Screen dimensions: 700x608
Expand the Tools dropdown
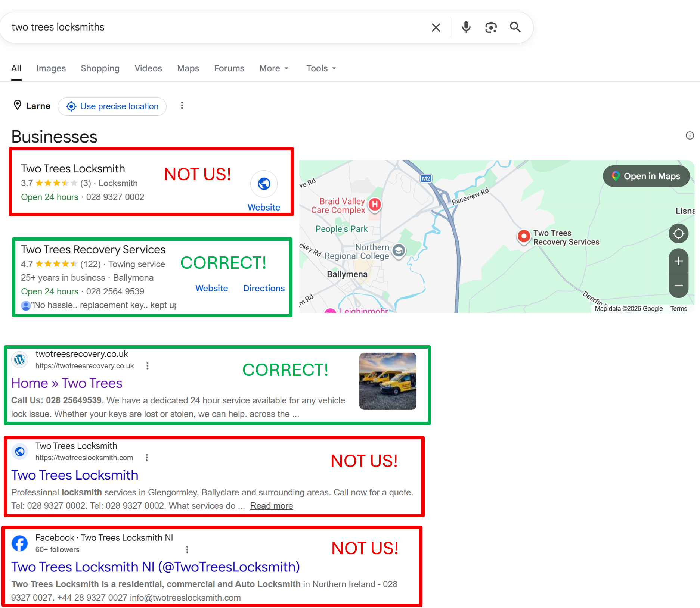click(321, 68)
